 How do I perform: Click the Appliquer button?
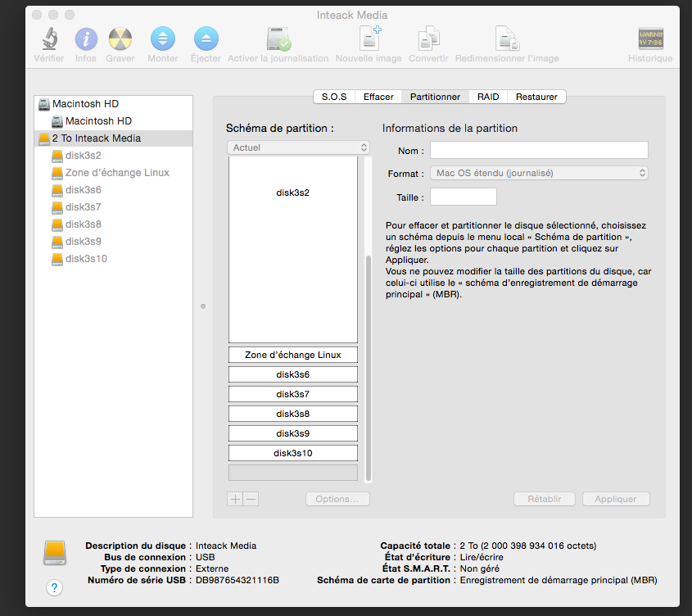tap(616, 499)
